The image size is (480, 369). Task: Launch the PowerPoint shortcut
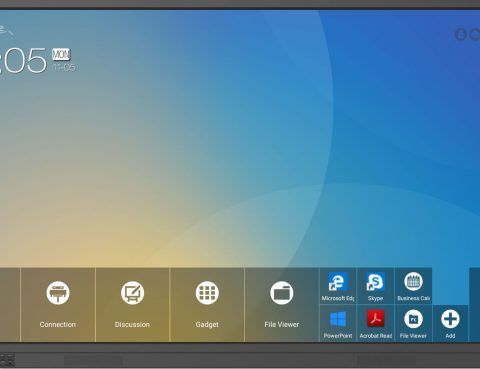point(338,324)
